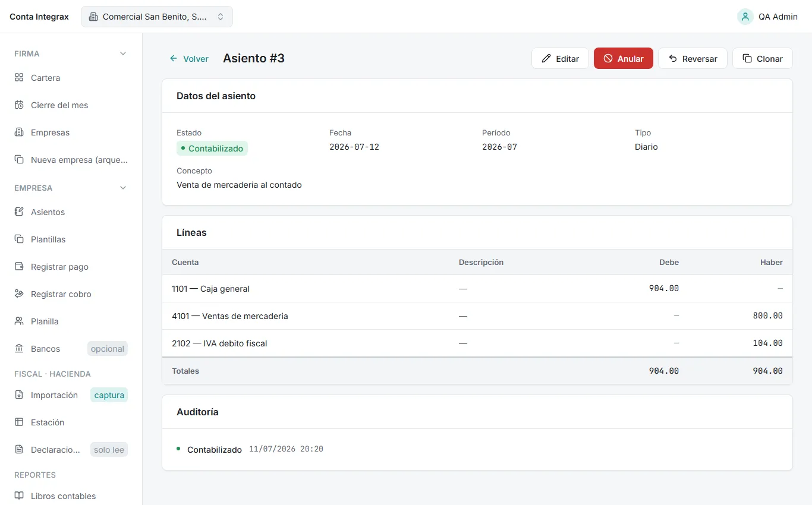Screen dimensions: 812x505
Task: Click the Debe column header
Action: point(669,262)
